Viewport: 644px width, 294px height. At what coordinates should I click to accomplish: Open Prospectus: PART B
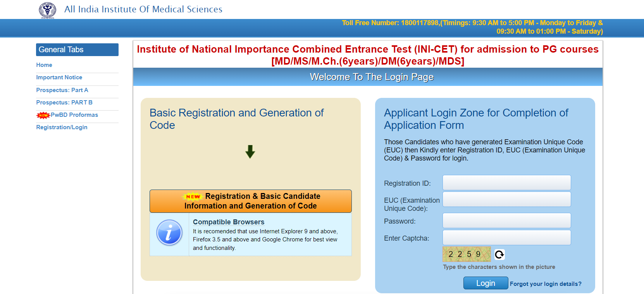click(64, 103)
